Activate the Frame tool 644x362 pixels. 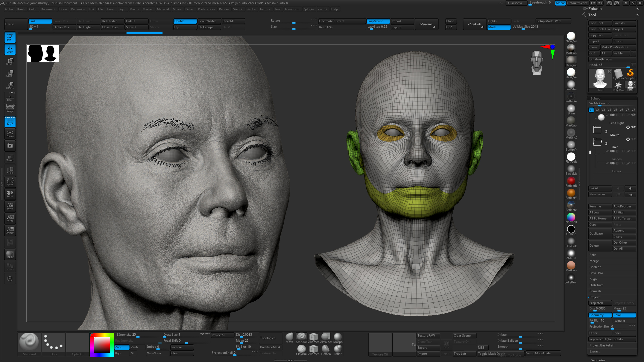10,134
